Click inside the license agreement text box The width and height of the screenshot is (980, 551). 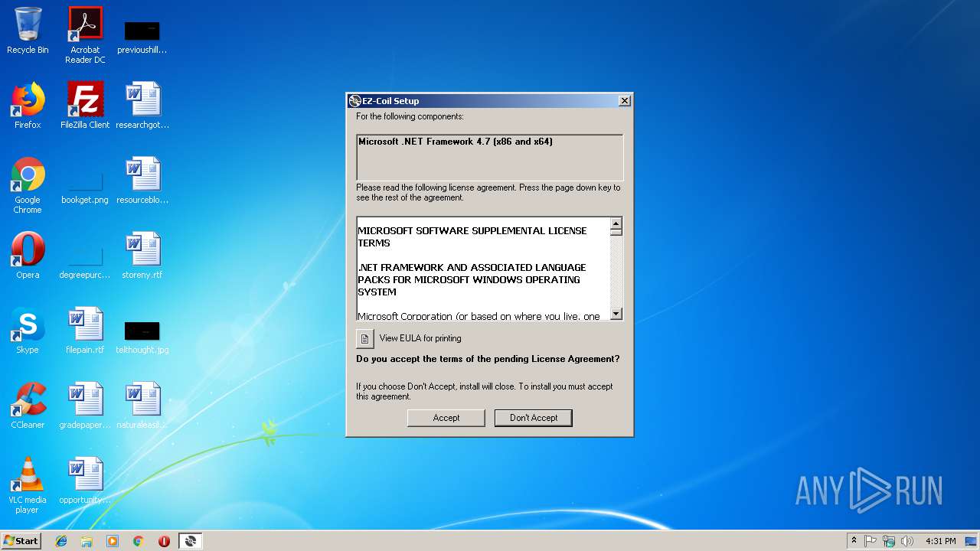(483, 269)
